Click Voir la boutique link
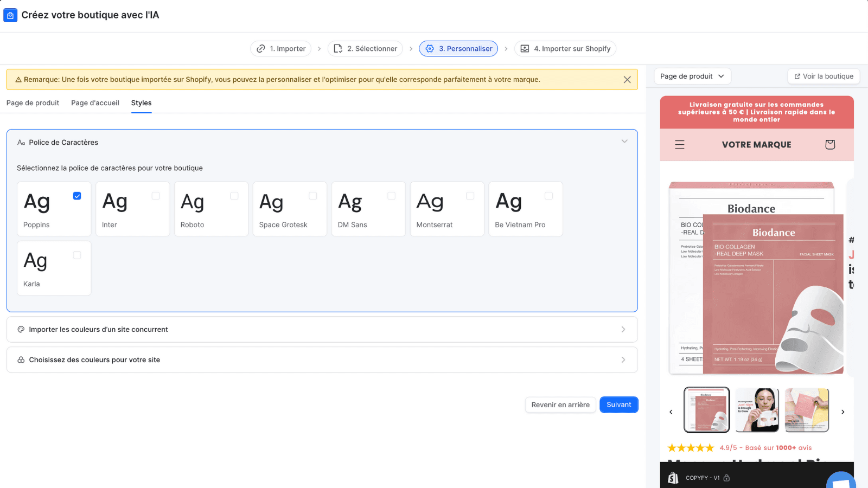868x488 pixels. 824,76
